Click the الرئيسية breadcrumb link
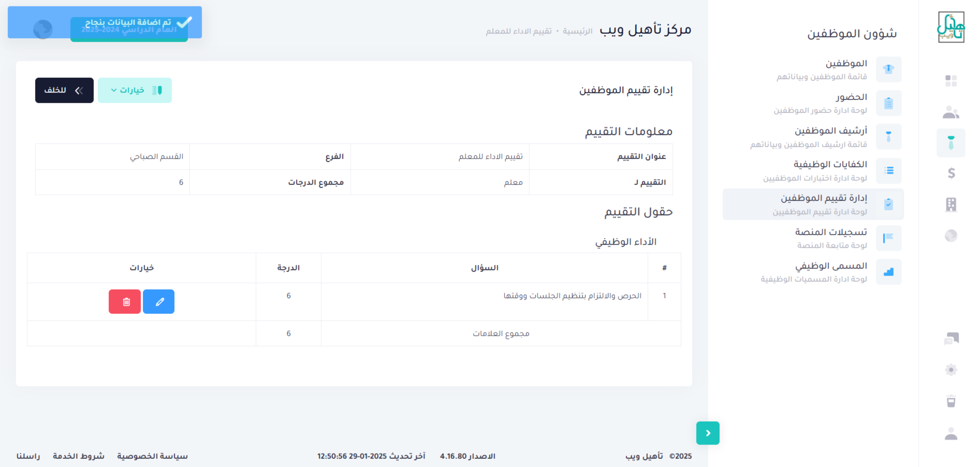The width and height of the screenshot is (980, 467). tap(577, 31)
